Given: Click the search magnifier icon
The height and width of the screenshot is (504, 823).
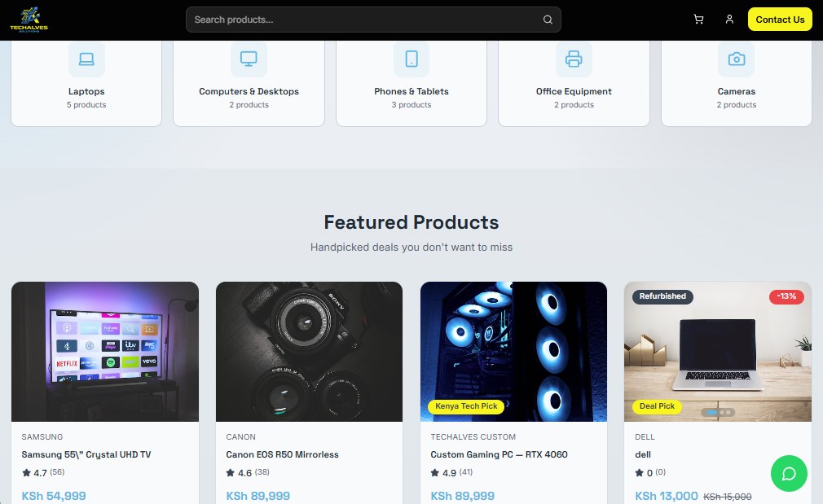Looking at the screenshot, I should click(x=548, y=20).
